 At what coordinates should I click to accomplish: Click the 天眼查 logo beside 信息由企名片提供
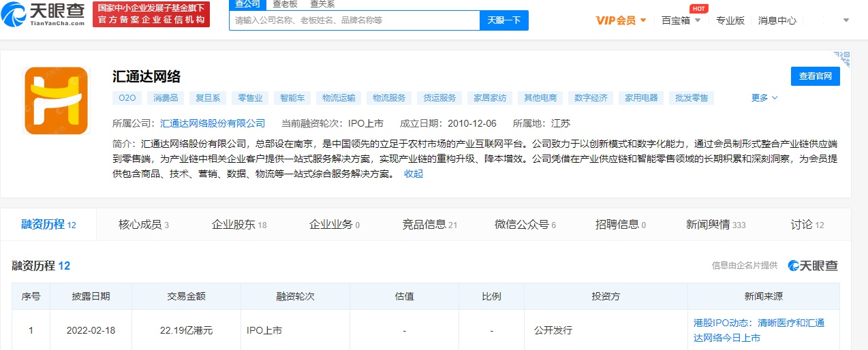point(813,266)
